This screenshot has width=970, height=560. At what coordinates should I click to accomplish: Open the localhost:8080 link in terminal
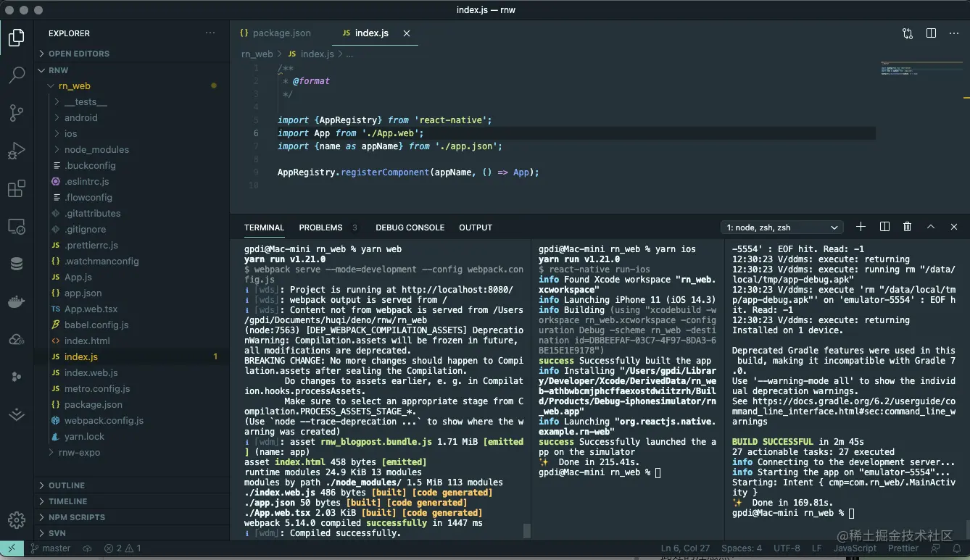pyautogui.click(x=457, y=290)
